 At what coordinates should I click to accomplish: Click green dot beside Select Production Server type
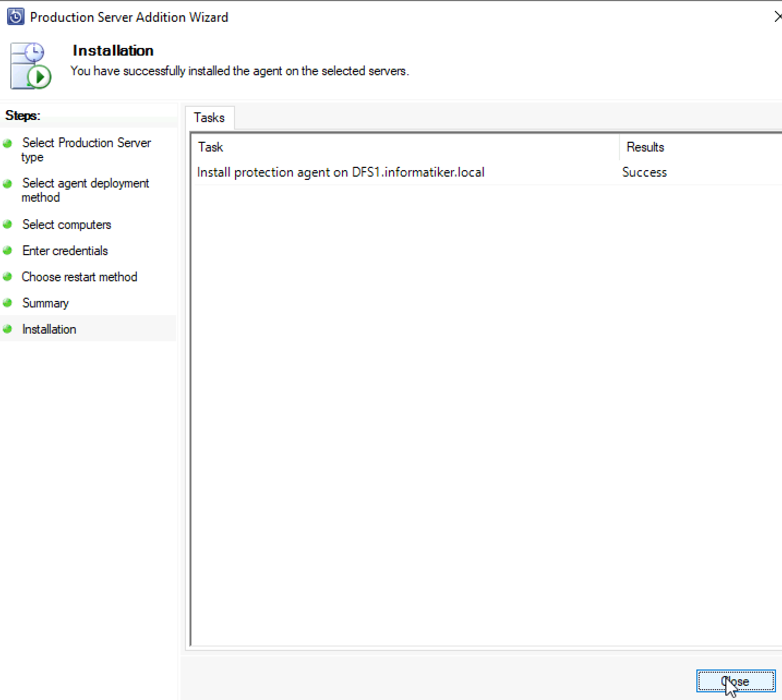[8, 143]
